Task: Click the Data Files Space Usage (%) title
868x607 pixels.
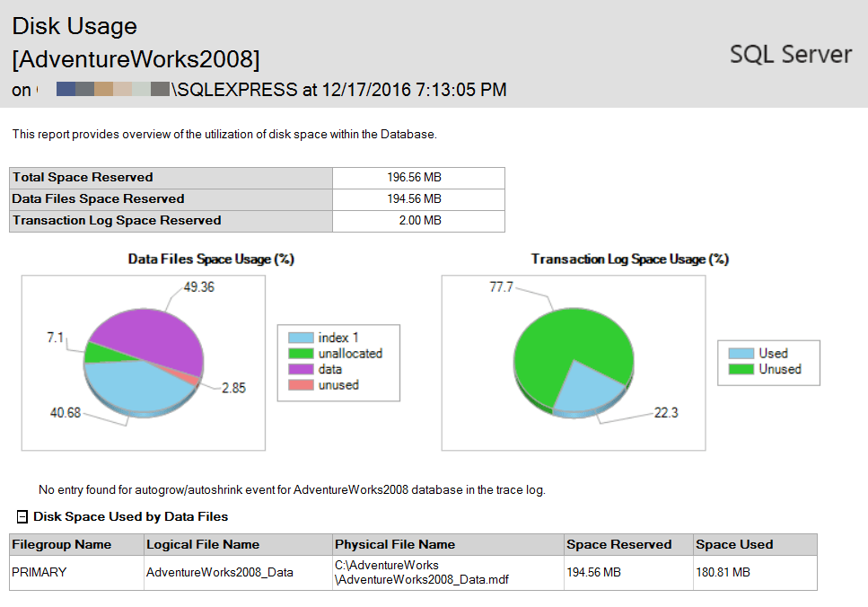Action: [211, 260]
